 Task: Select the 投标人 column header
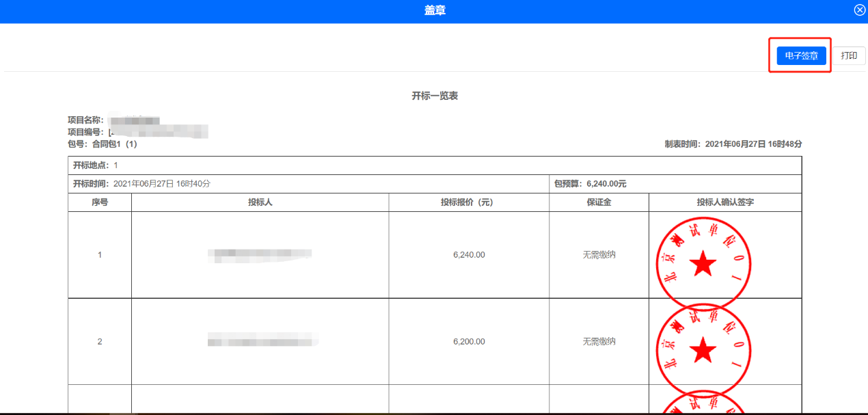(260, 202)
